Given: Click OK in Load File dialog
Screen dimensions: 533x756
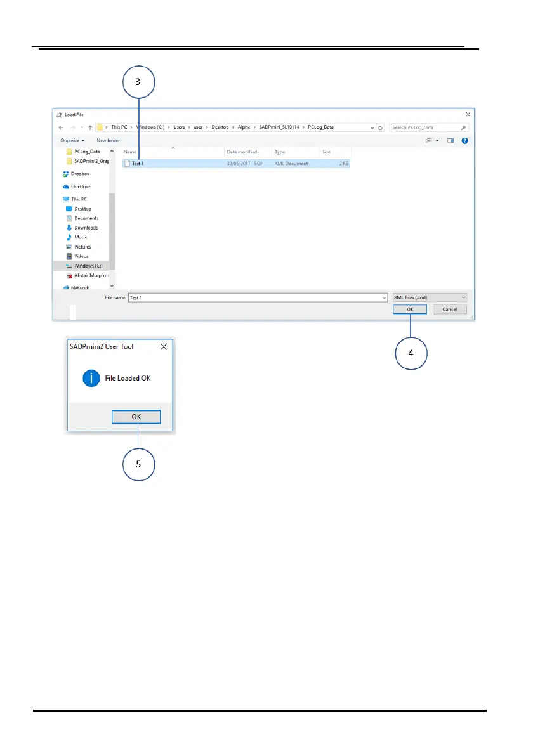Looking at the screenshot, I should coord(410,310).
